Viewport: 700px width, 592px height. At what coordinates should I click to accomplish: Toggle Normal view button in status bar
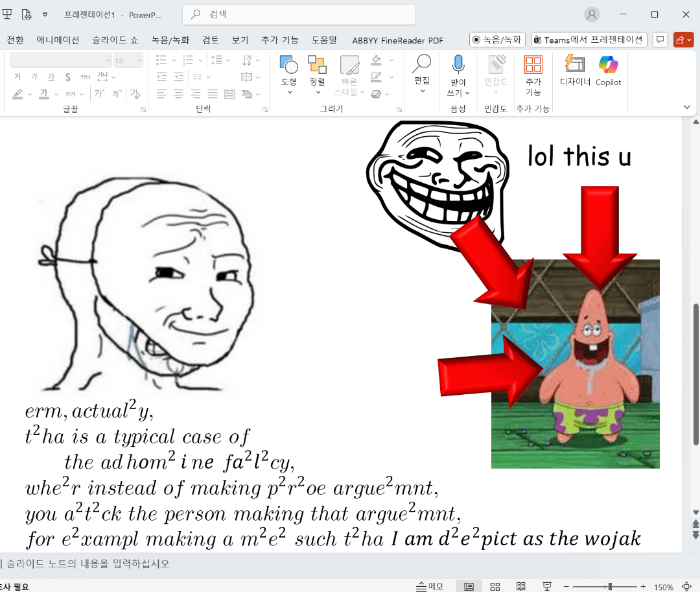[x=469, y=587]
